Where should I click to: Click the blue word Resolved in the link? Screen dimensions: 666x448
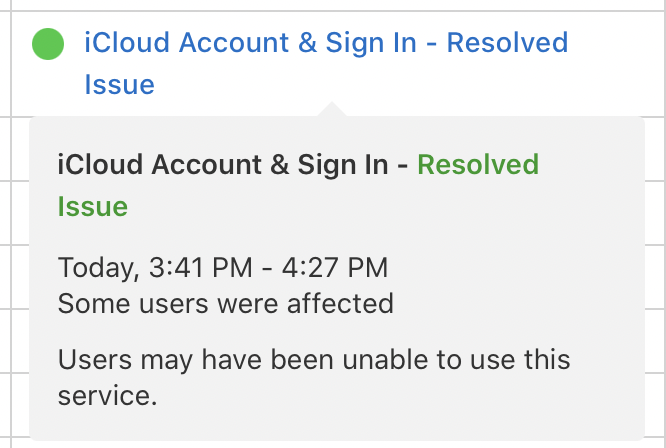[x=507, y=43]
